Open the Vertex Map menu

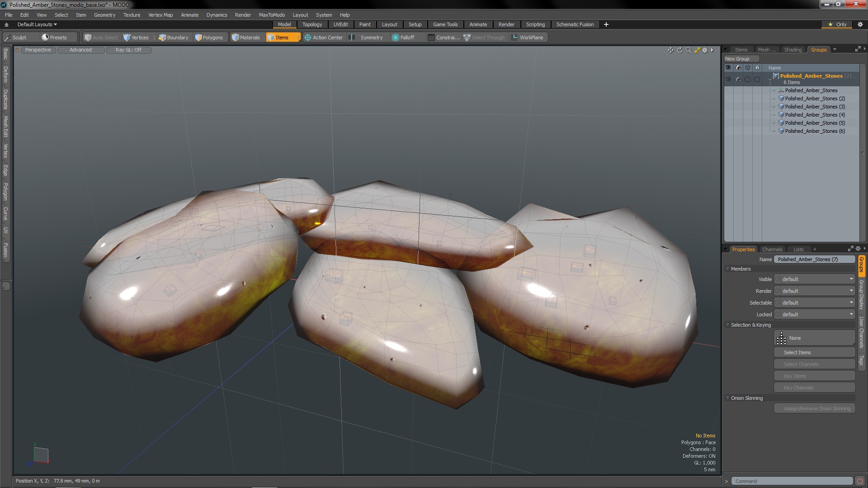click(x=160, y=15)
